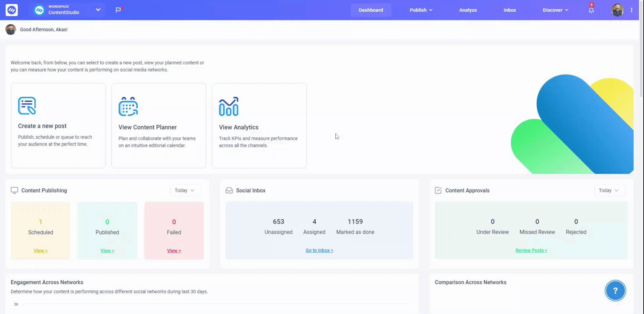
Task: Click the Missed Review count
Action: click(537, 221)
